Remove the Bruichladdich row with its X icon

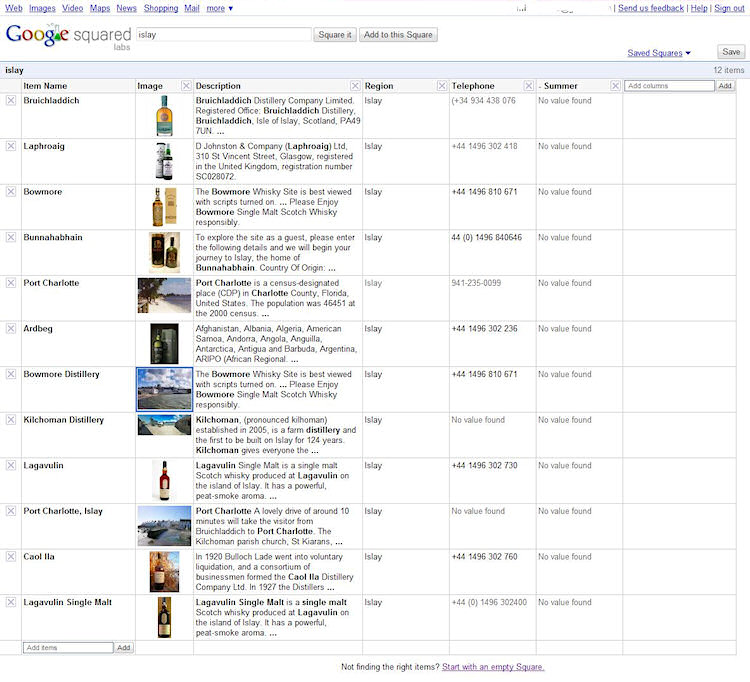click(x=11, y=101)
